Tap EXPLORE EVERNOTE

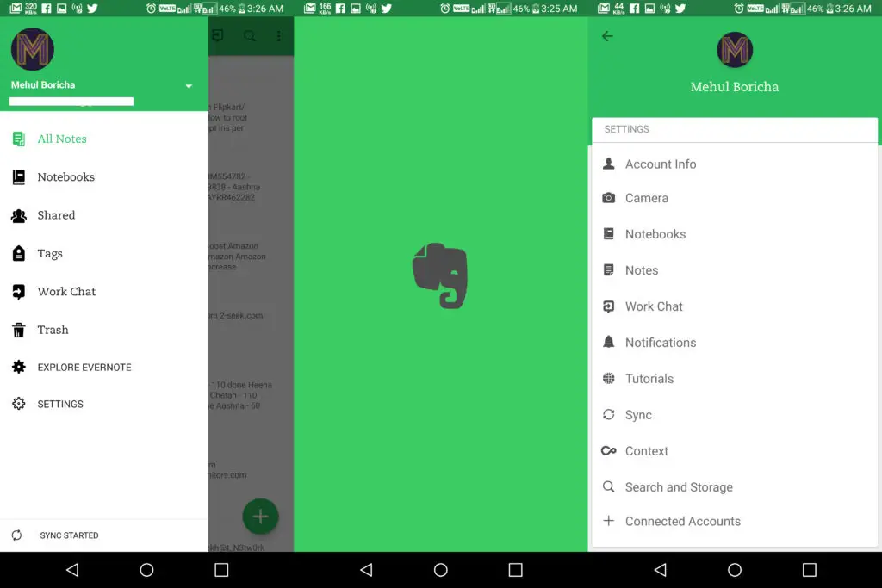point(104,367)
